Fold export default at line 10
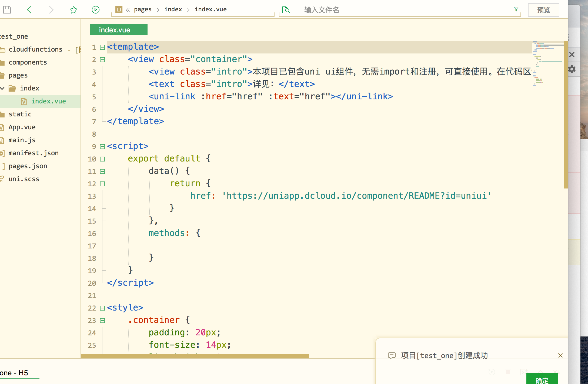Screen dimensions: 588x384 coord(102,159)
